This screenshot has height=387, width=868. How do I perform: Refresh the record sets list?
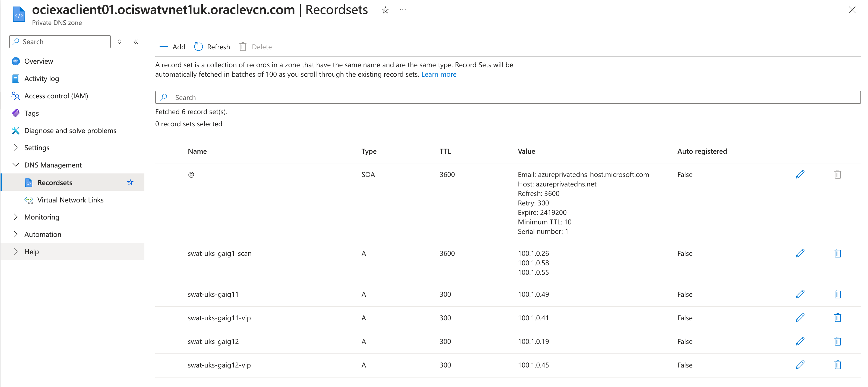(x=212, y=47)
